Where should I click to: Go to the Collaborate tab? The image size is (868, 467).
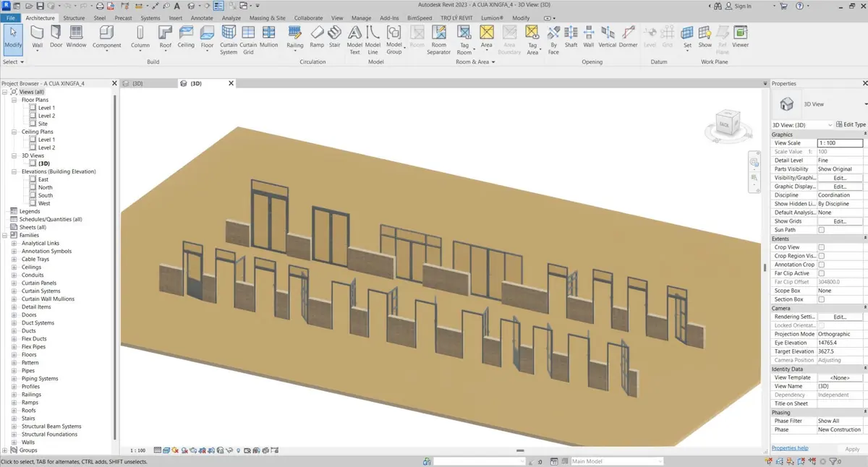tap(309, 17)
